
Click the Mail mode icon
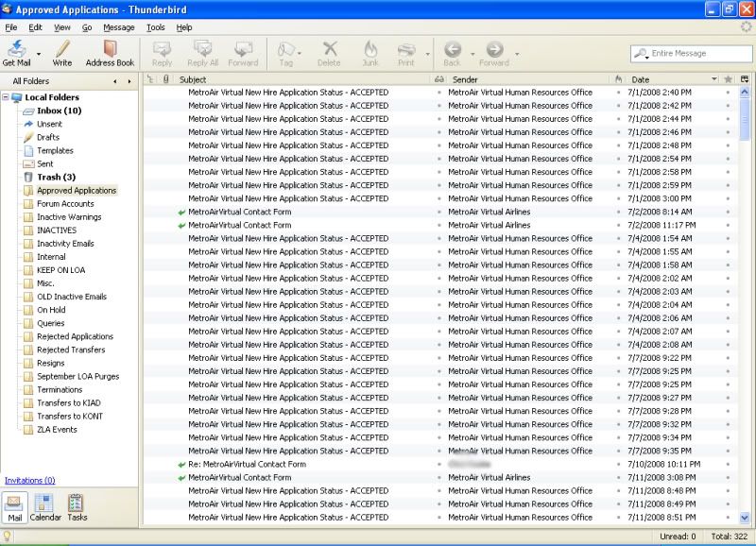[15, 507]
